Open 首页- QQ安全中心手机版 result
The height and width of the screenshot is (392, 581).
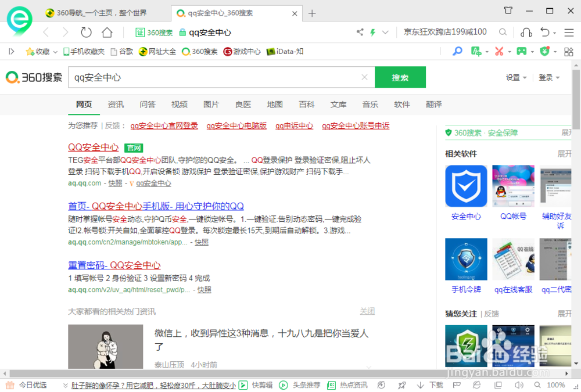pyautogui.click(x=156, y=206)
